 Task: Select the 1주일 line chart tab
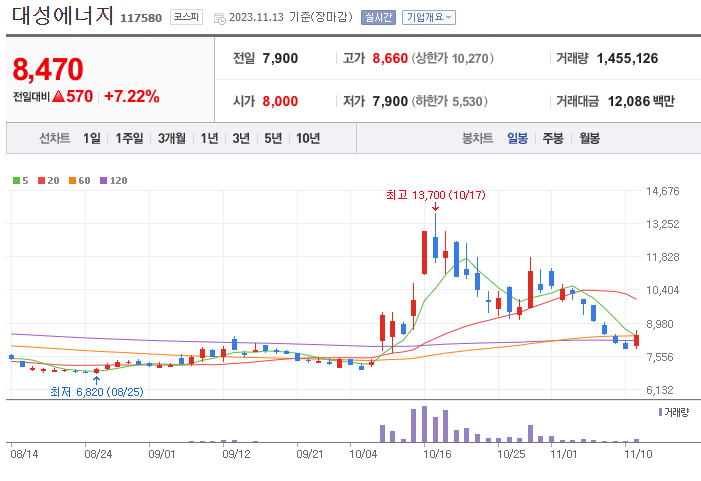pos(129,138)
